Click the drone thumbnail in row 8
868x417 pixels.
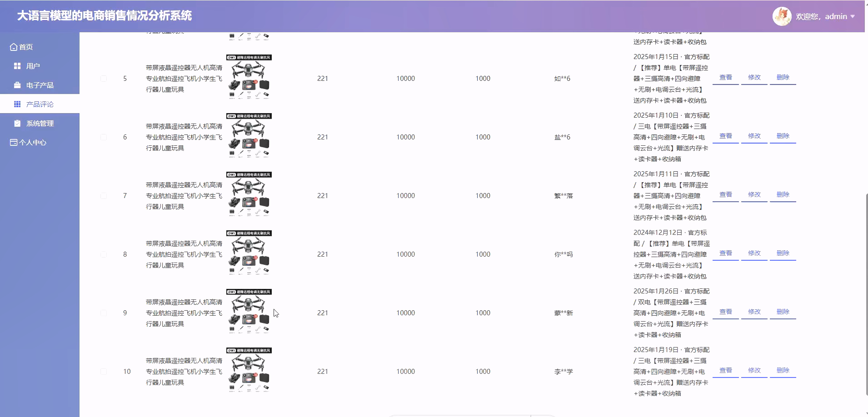click(x=249, y=253)
